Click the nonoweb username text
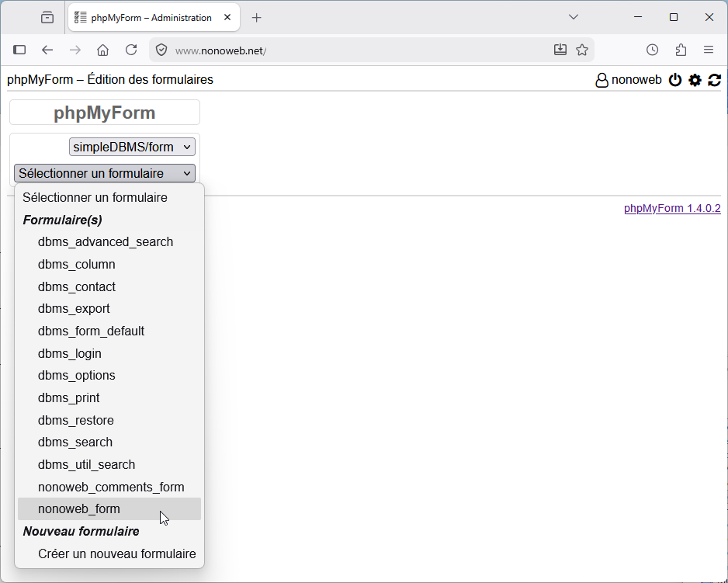Image resolution: width=728 pixels, height=583 pixels. pos(636,79)
